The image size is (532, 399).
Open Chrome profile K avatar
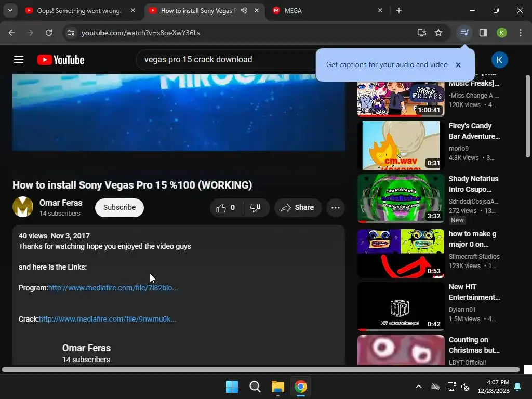click(502, 33)
